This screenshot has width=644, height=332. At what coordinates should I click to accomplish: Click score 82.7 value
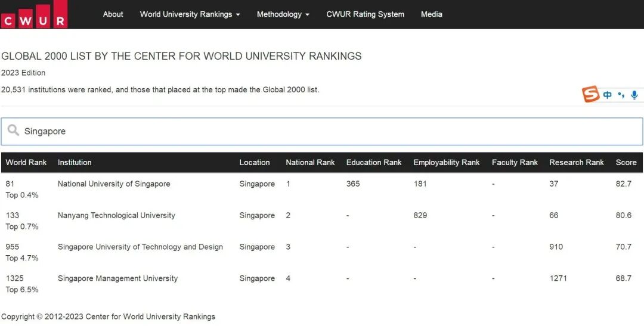[624, 184]
